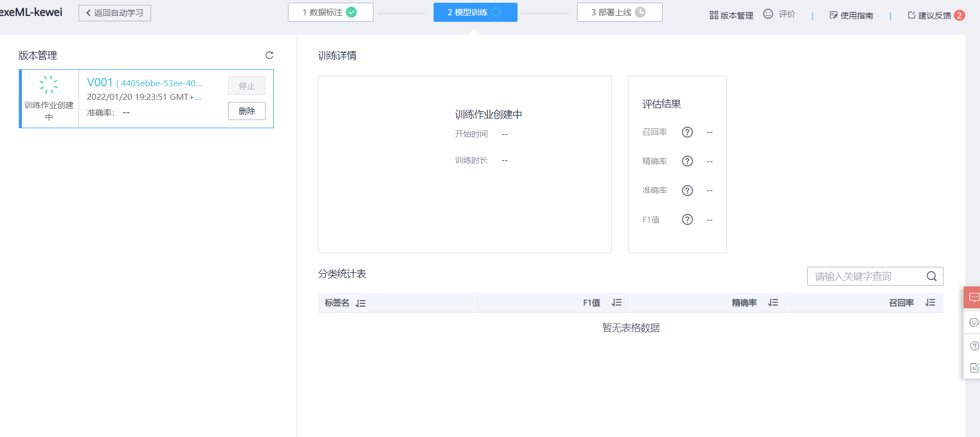980x437 pixels.
Task: Click the help icon next to F1值
Action: coord(687,219)
